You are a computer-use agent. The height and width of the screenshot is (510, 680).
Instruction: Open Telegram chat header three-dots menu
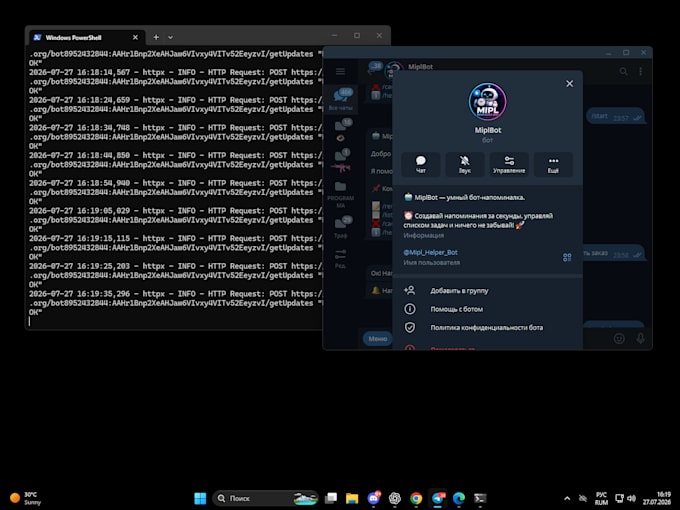click(641, 71)
